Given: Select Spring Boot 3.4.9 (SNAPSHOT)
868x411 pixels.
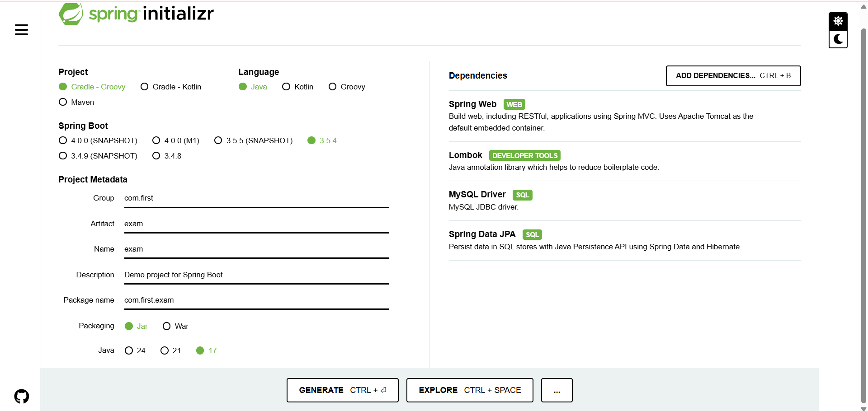Looking at the screenshot, I should [x=98, y=156].
